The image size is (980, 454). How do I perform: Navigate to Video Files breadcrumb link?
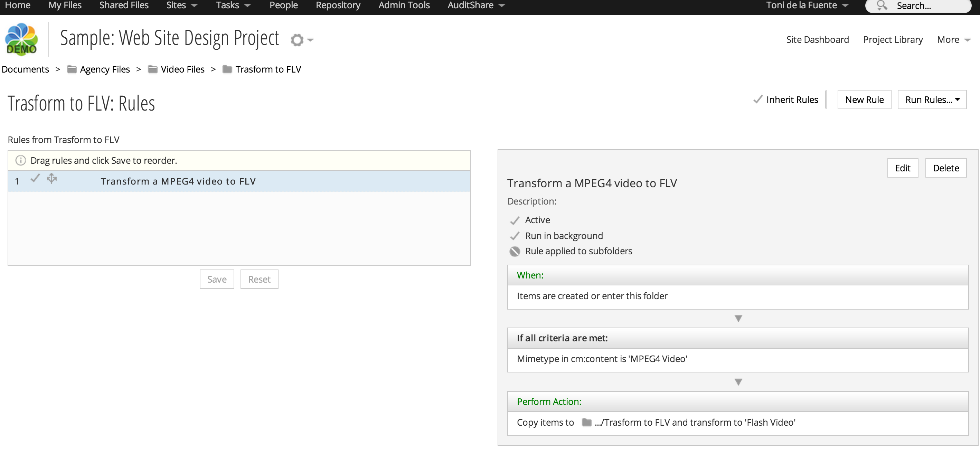(182, 69)
